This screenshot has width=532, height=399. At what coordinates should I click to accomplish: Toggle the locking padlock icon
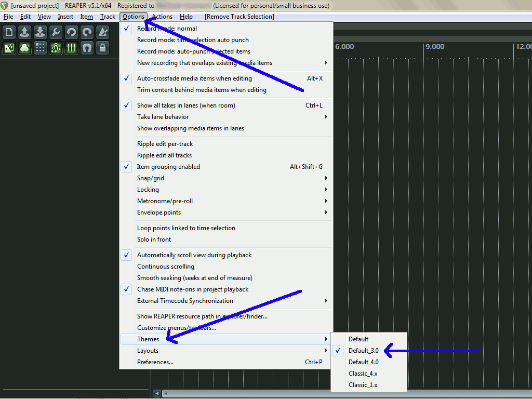(102, 48)
